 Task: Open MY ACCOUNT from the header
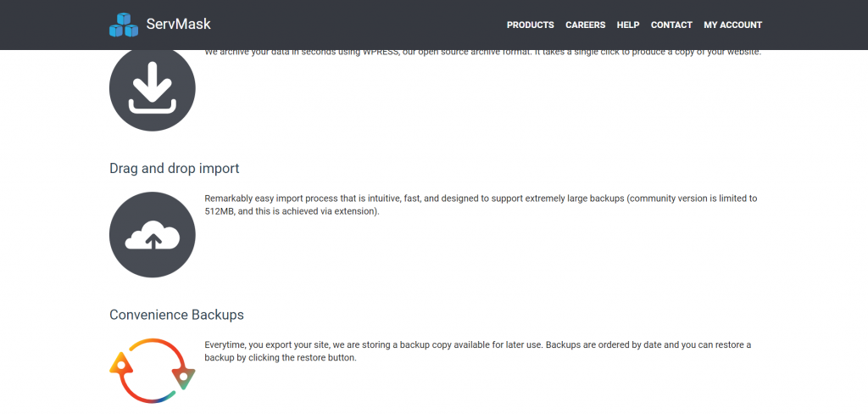(733, 25)
